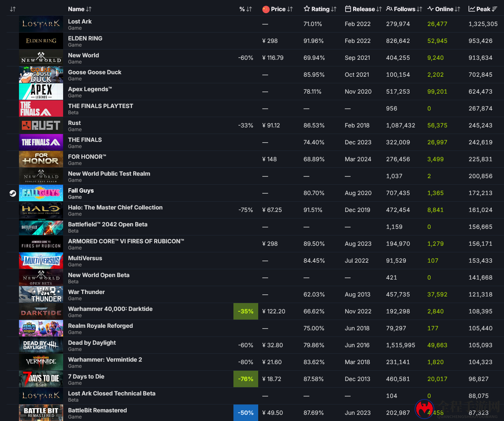Viewport: 504px width, 421px height.
Task: Visit the MultiVersus title link
Action: coord(85,258)
